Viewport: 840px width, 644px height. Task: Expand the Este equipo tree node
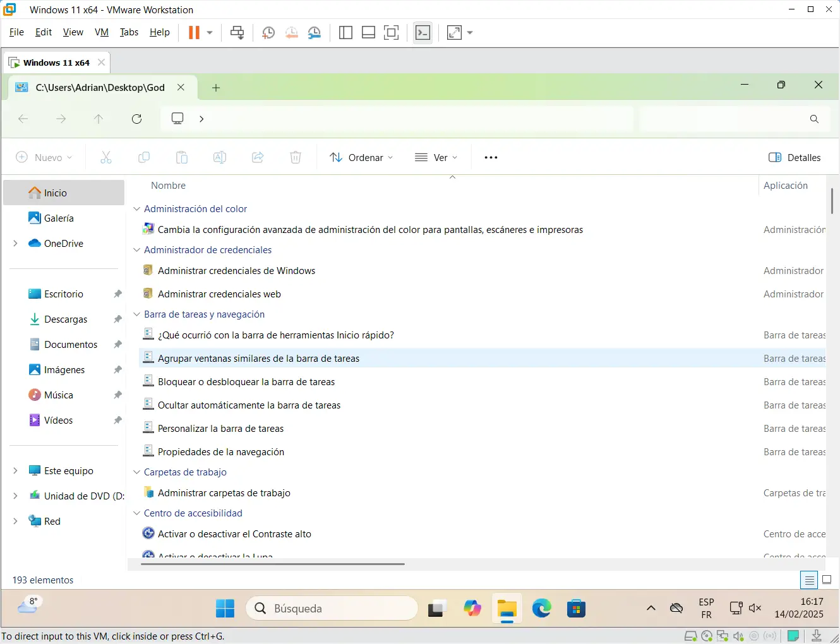coord(15,470)
